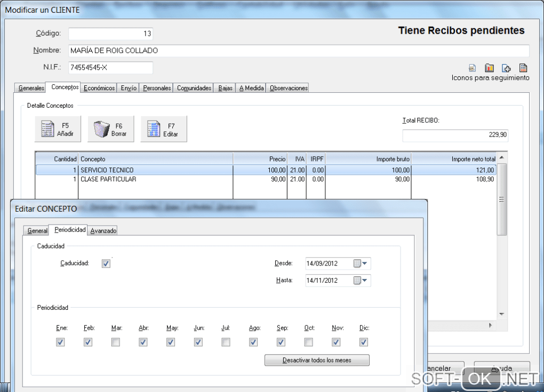This screenshot has width=544, height=392.
Task: Click the concepts table vertical scrollbar thumb
Action: tap(502, 199)
